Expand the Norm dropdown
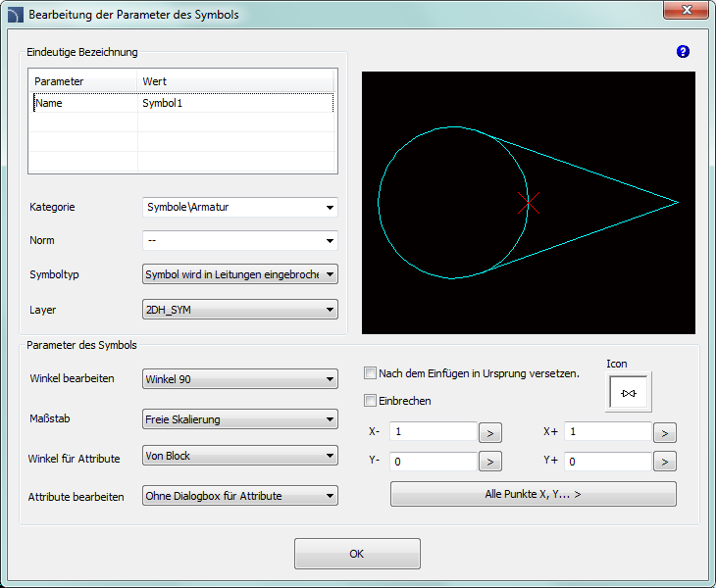716x588 pixels. [x=329, y=241]
